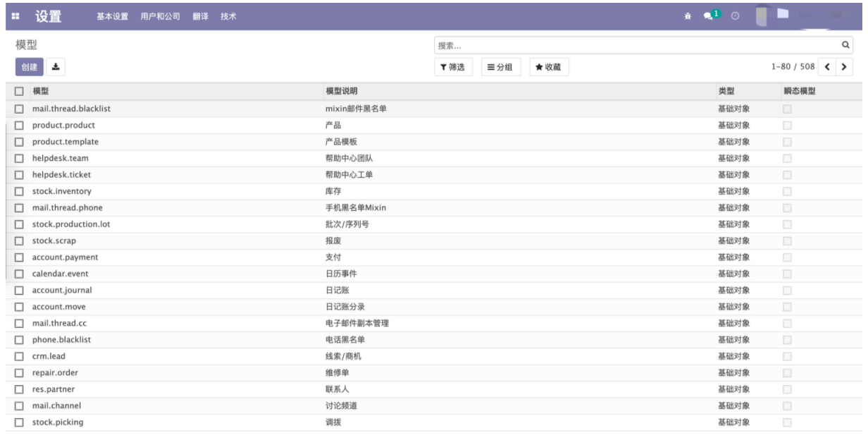Viewport: 868px width, 440px height.
Task: Select the calendar.event row checkbox
Action: 20,274
